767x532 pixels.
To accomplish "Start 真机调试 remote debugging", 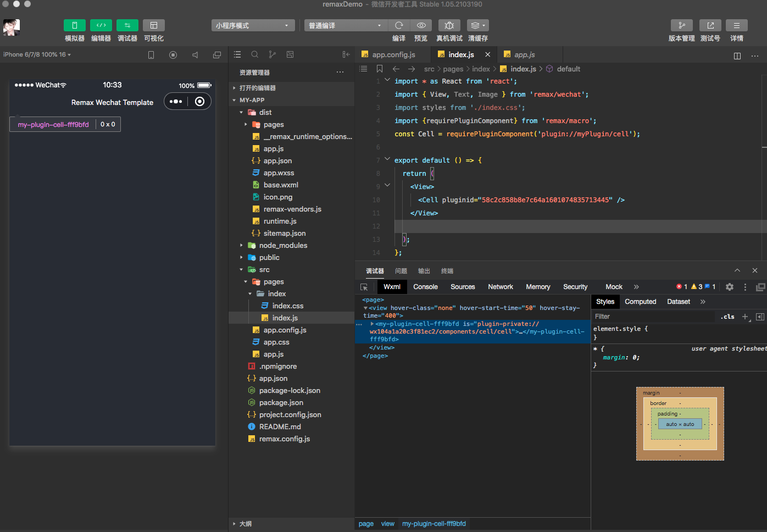I will point(449,25).
